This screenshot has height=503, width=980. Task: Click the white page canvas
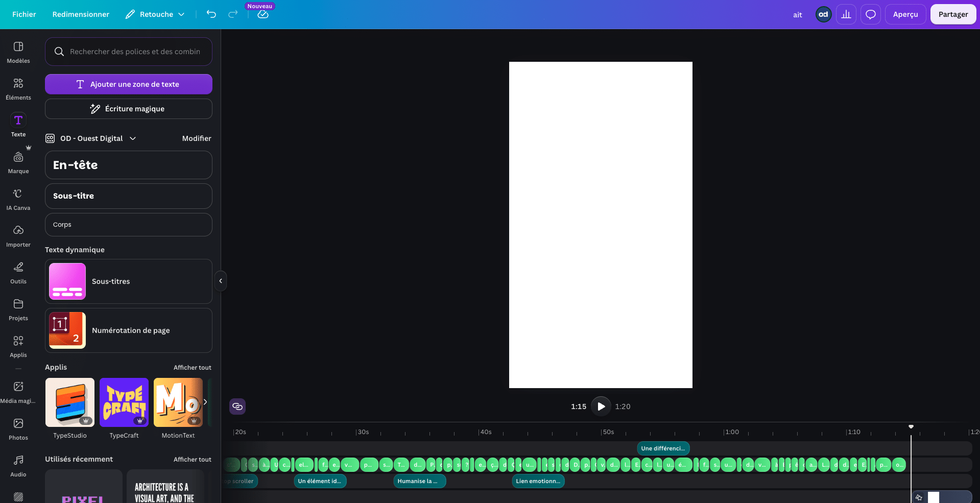click(x=601, y=225)
